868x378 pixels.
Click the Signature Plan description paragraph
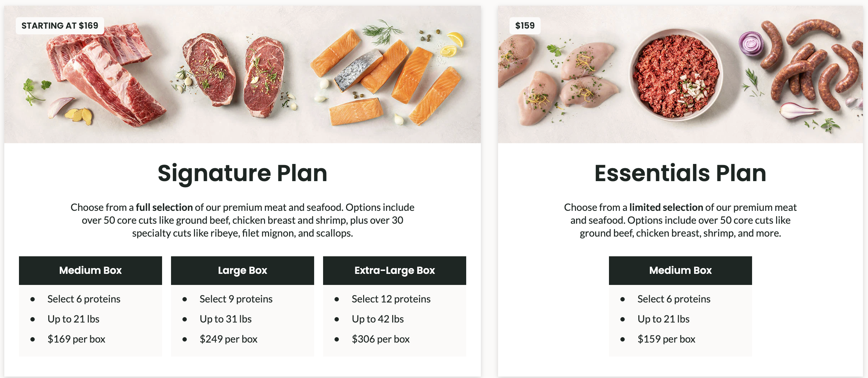[242, 220]
